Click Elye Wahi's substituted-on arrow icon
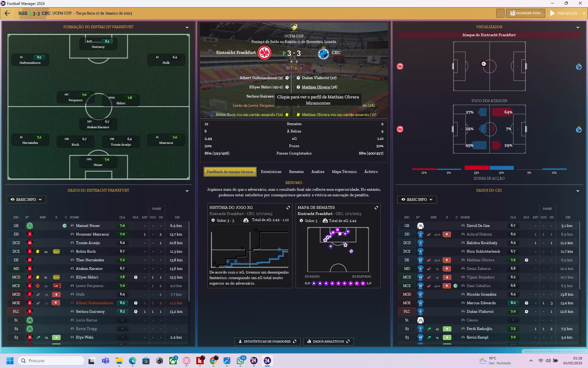 click(x=56, y=337)
